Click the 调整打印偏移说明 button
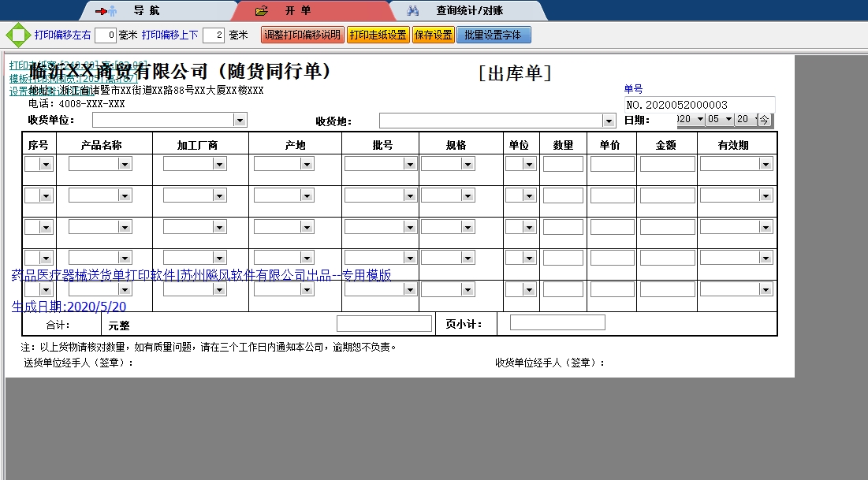Screen dimensions: 868x480 click(302, 35)
